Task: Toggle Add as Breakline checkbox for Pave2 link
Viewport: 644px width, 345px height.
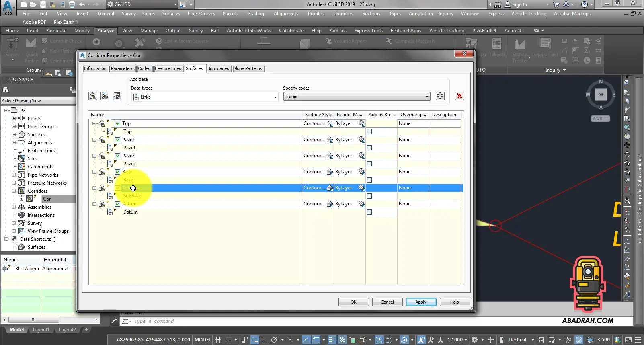Action: coord(369,164)
